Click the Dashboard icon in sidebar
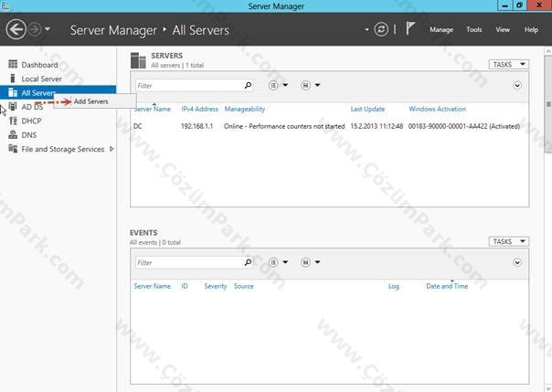The image size is (552, 392). pos(13,64)
